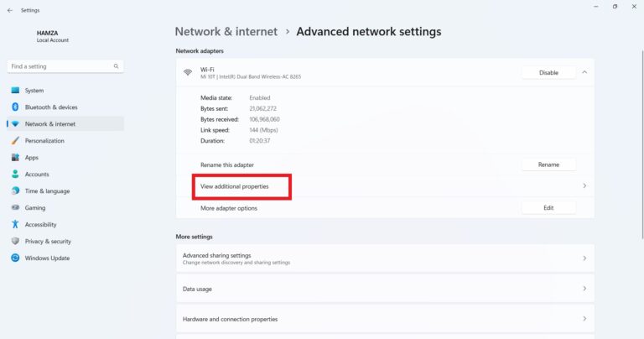644x339 pixels.
Task: Disable the Wi-Fi adapter
Action: coord(548,72)
